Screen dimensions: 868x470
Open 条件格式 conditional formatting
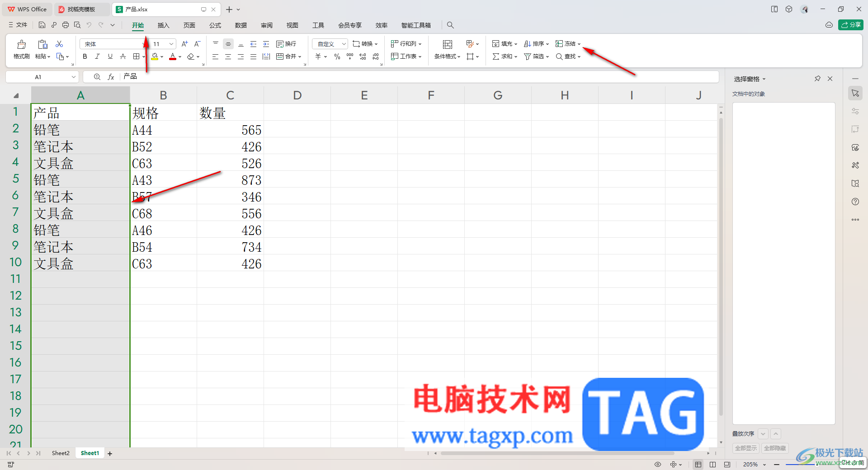click(x=447, y=49)
